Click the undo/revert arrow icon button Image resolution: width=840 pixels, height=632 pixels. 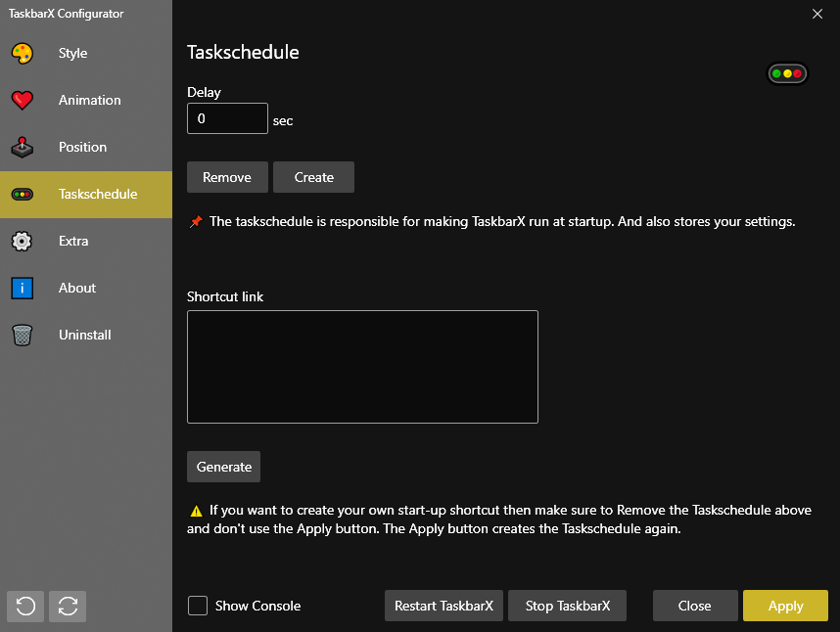pyautogui.click(x=25, y=607)
